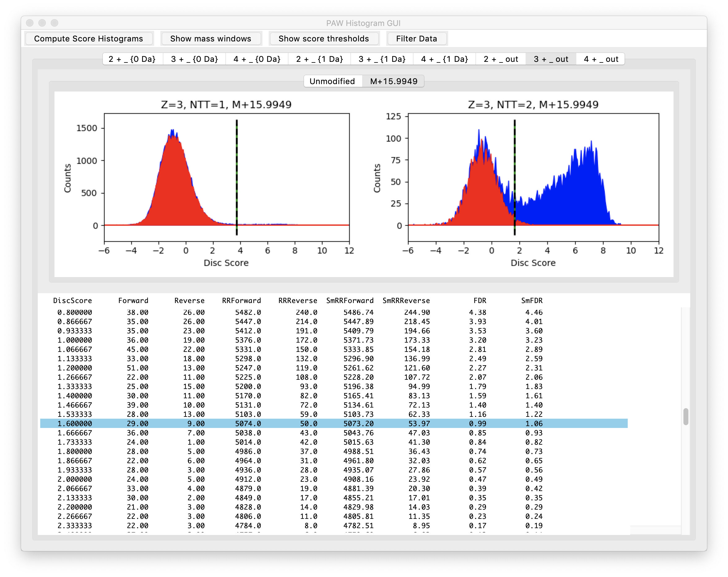The image size is (728, 577).
Task: Open the 4 + _out tab
Action: pyautogui.click(x=601, y=59)
